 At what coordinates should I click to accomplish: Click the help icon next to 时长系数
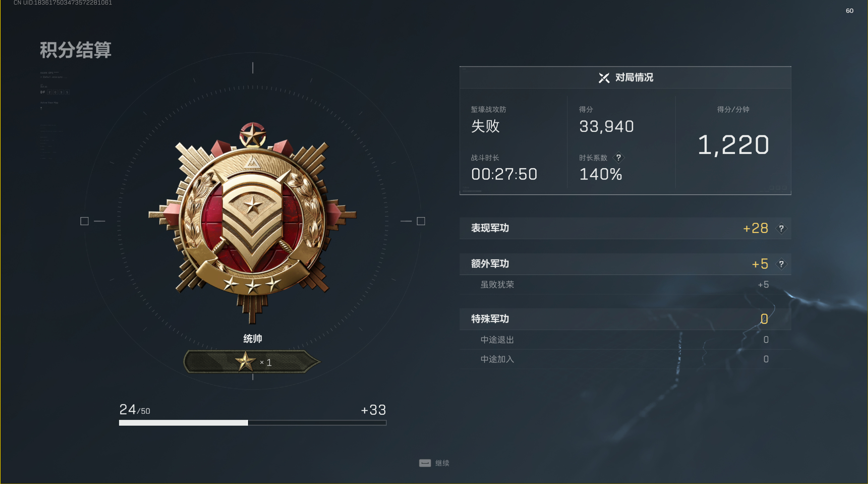(x=618, y=158)
